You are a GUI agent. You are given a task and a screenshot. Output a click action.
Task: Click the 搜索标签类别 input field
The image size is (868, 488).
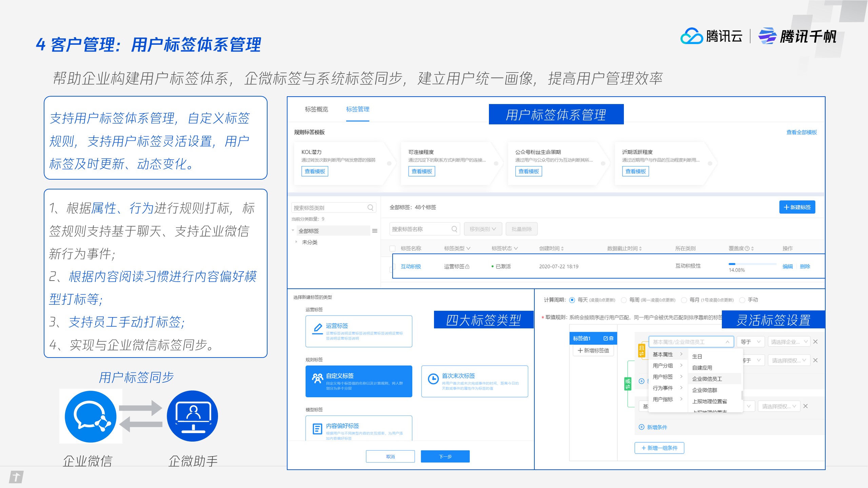334,207
